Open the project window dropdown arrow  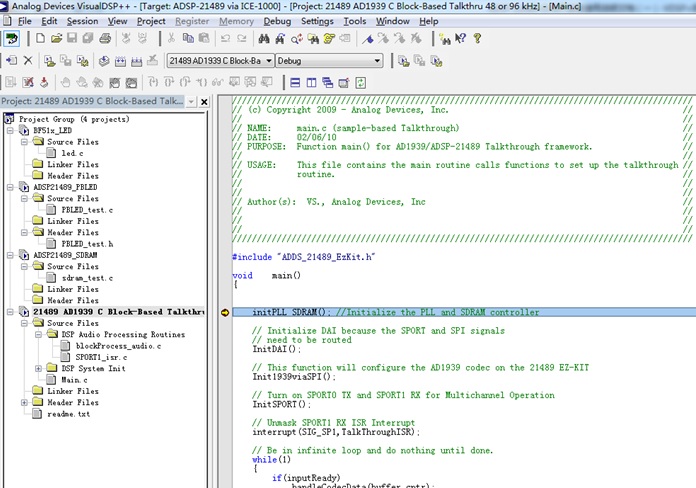pos(191,102)
